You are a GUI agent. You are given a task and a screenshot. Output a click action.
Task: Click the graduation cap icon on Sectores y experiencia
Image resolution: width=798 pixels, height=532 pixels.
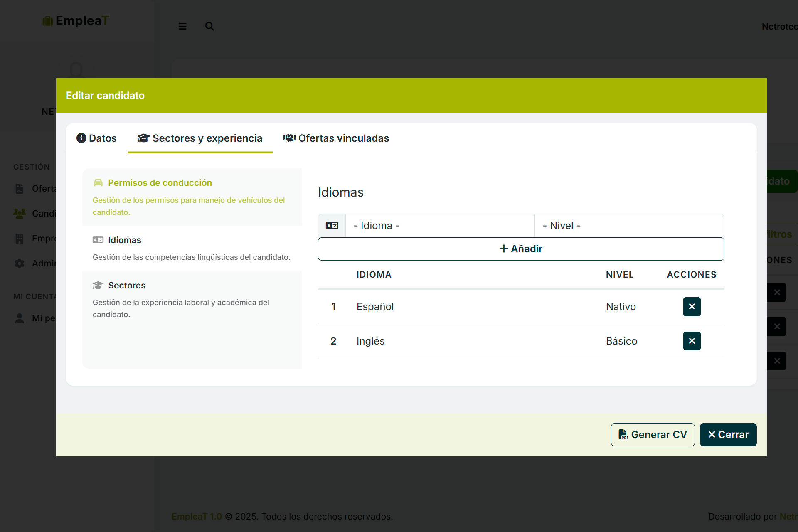tap(143, 138)
